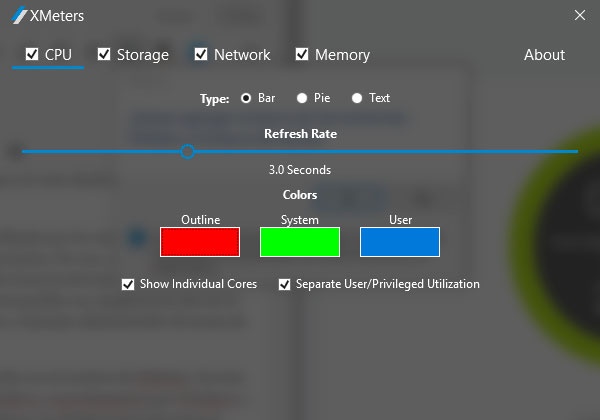Image resolution: width=600 pixels, height=420 pixels.
Task: Pick the red Outline color swatch
Action: (200, 242)
